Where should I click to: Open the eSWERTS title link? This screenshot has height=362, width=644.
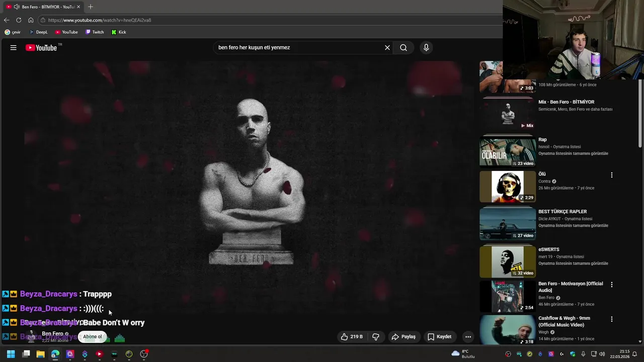(548, 249)
